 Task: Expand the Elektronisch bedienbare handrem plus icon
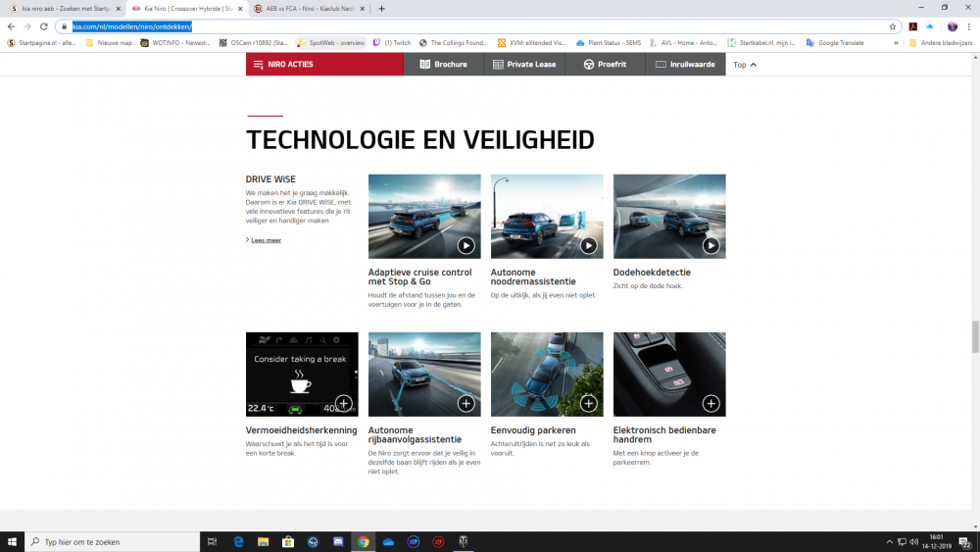[710, 403]
